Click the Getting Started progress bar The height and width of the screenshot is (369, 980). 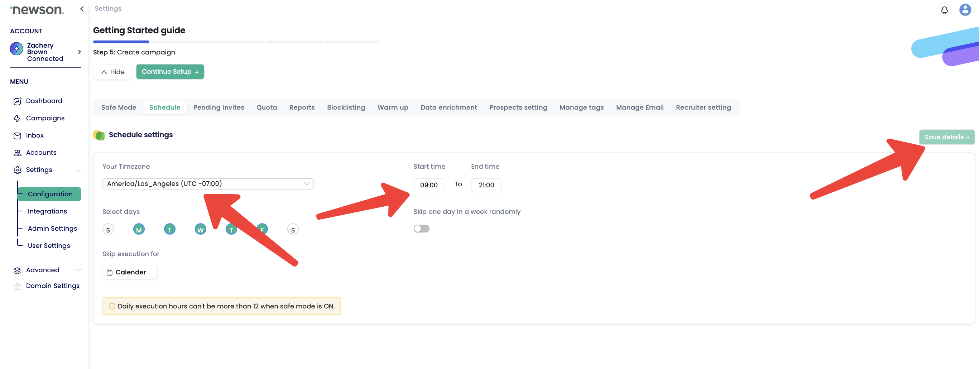pyautogui.click(x=236, y=42)
